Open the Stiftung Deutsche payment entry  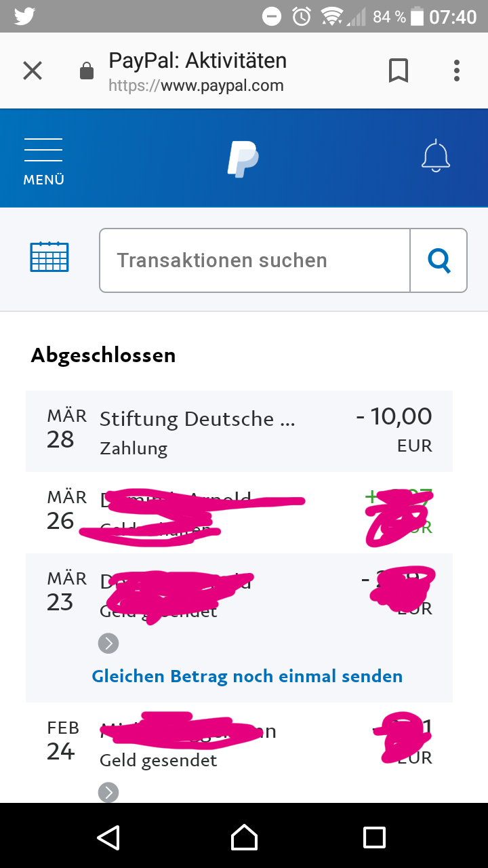[x=239, y=431]
